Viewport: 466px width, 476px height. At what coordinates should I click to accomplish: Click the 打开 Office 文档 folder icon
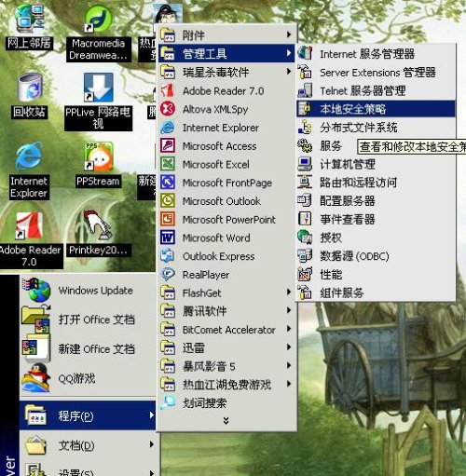(36, 320)
